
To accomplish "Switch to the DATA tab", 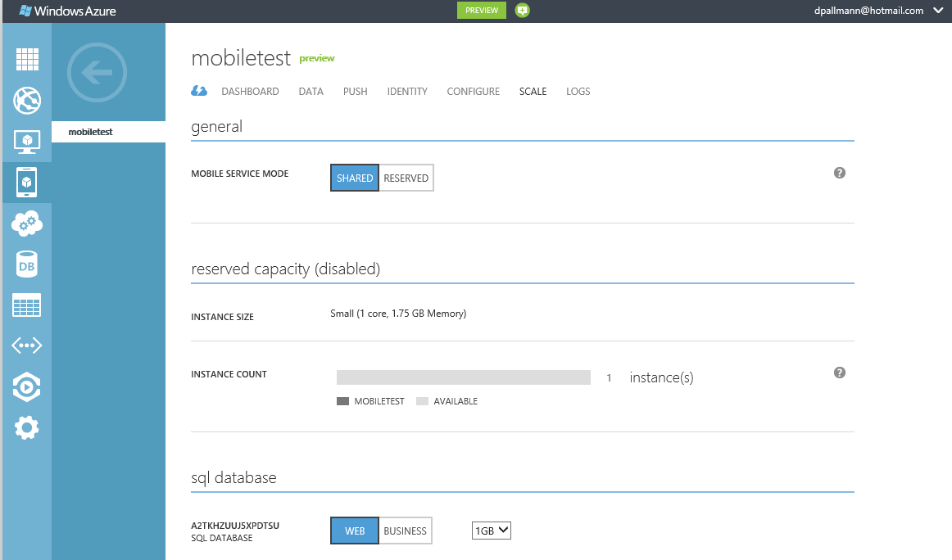I will click(x=311, y=92).
